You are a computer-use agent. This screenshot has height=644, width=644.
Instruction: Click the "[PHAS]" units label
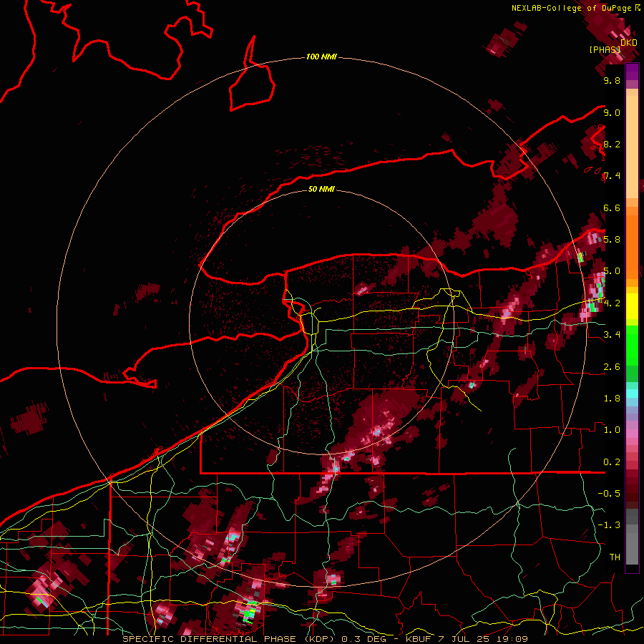pos(605,49)
